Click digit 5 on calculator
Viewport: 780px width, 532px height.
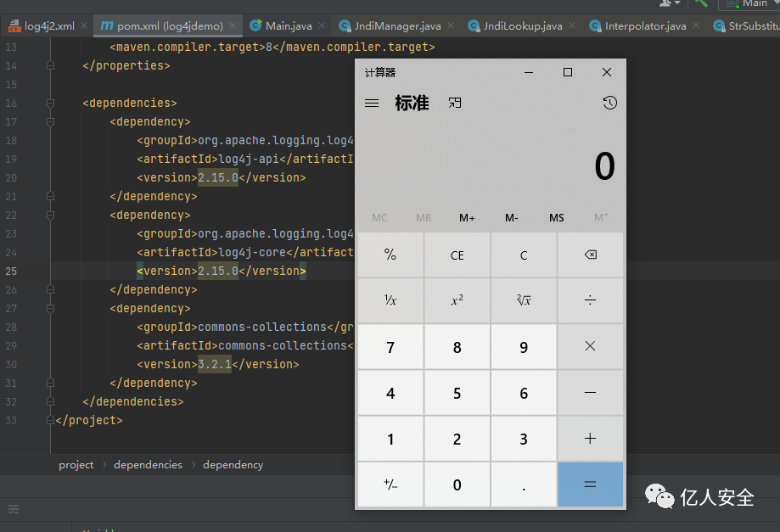coord(457,393)
